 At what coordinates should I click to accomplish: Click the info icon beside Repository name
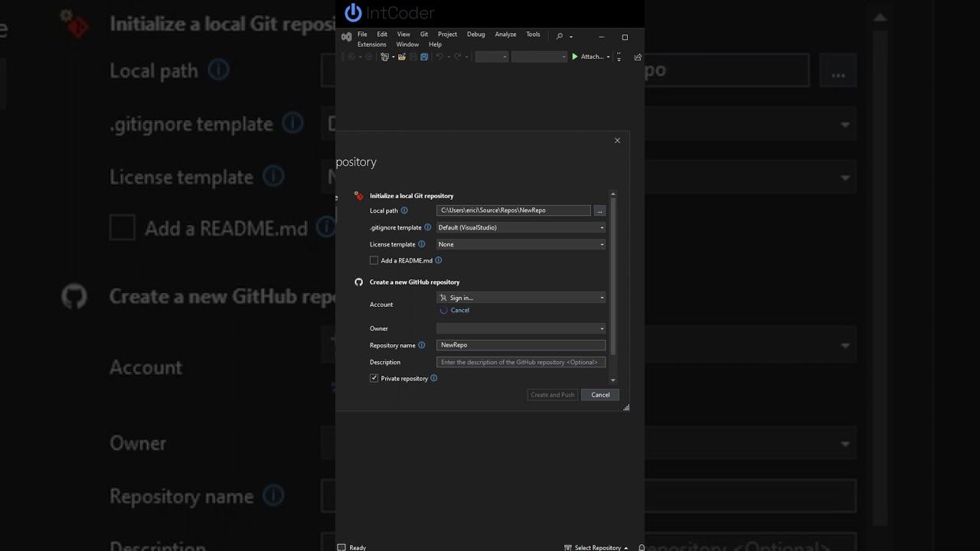421,345
